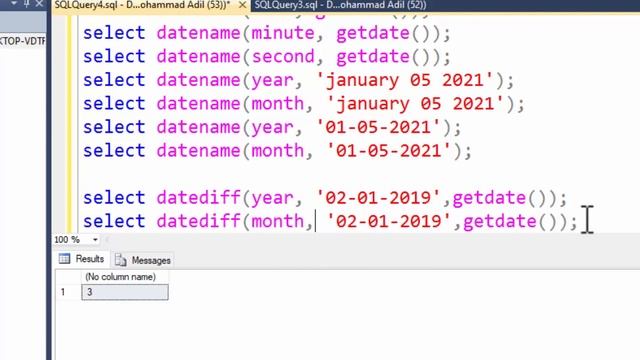This screenshot has width=640, height=360.
Task: Switch to the SQLQuery3.sql tab
Action: tap(340, 5)
